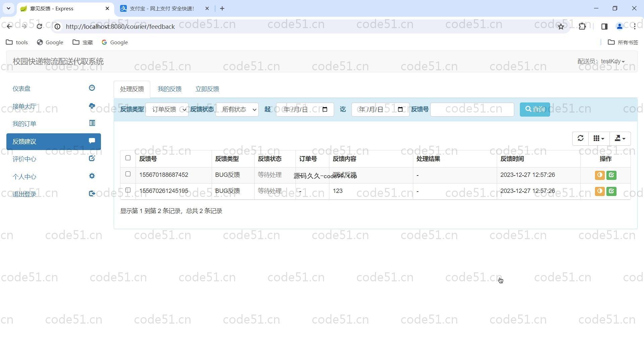The image size is (644, 345).
Task: Open the tools bookmarks folder
Action: click(x=17, y=42)
